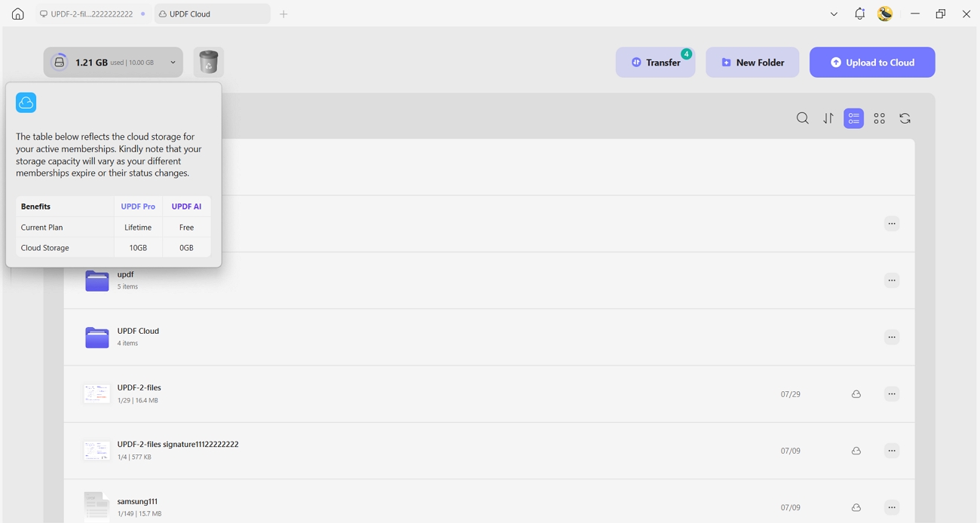Screen dimensions: 980x523
Task: Search cloud files with magnifier icon
Action: click(803, 118)
